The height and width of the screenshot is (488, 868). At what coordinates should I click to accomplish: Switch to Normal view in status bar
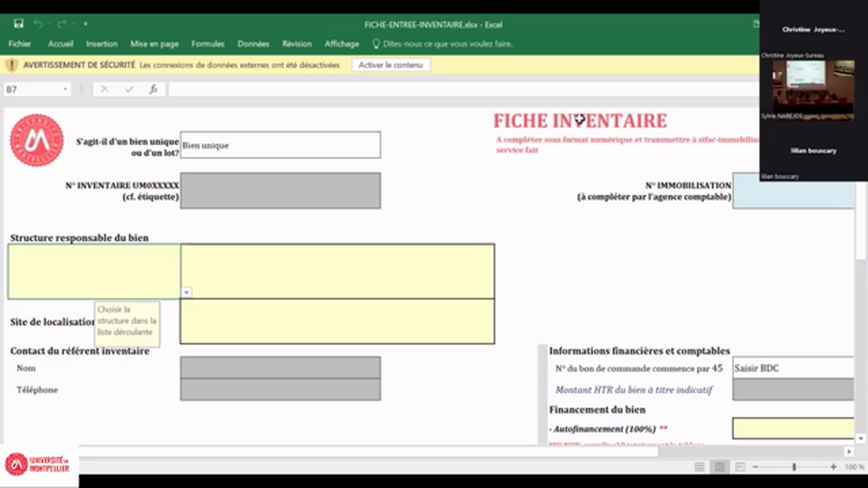coord(699,466)
